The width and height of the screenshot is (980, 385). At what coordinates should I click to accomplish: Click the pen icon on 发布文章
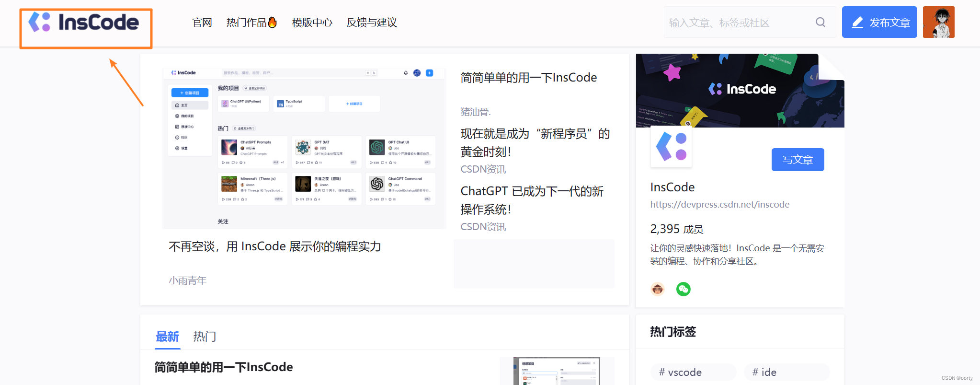(x=857, y=23)
